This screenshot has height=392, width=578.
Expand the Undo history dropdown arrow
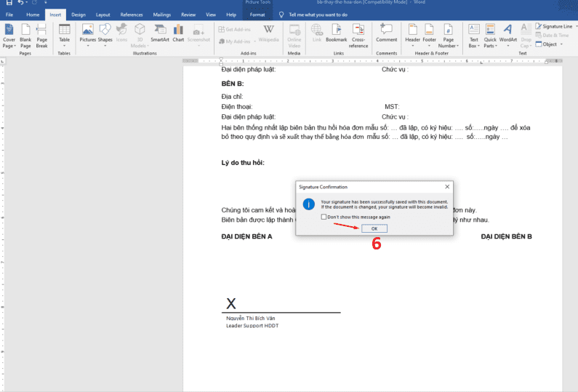pos(27,3)
